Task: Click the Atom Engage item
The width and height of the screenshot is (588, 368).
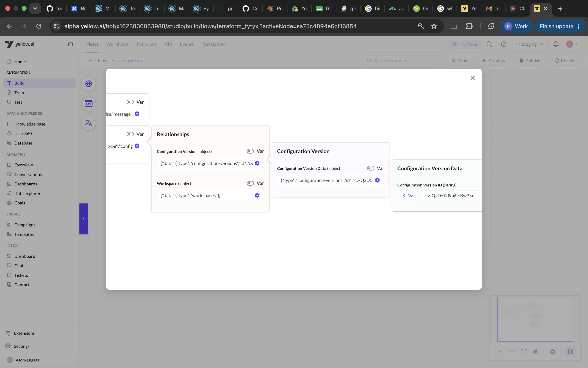Action: tap(39, 360)
